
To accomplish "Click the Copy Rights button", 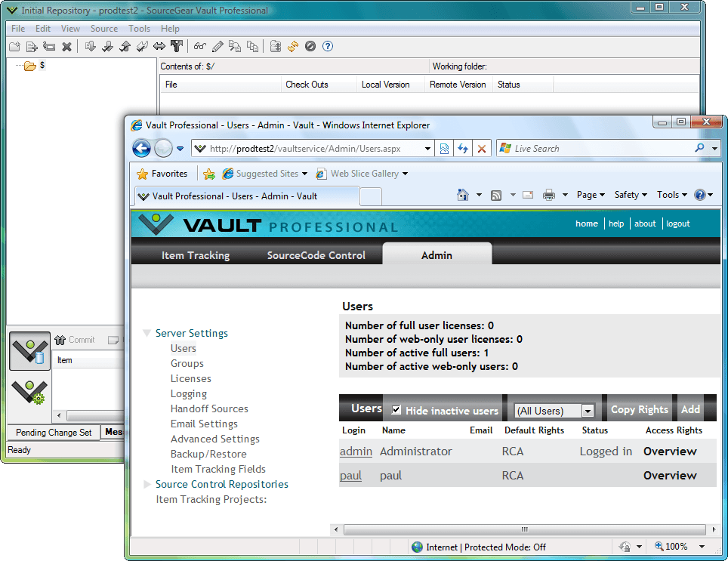I will point(640,409).
